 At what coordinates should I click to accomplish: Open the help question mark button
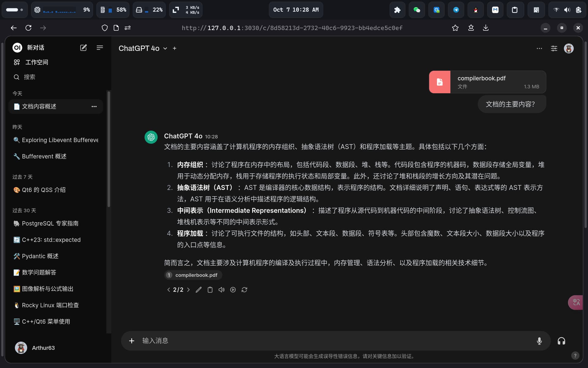pos(575,355)
